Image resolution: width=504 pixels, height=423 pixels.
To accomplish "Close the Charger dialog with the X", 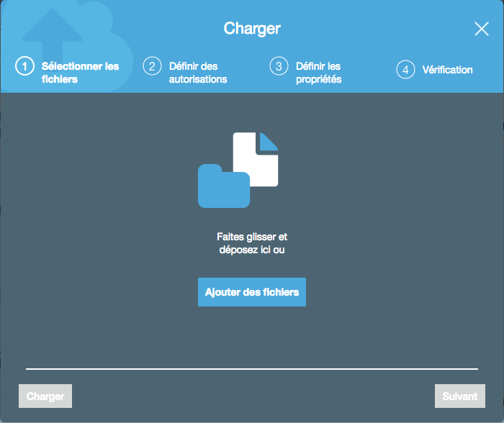I will click(481, 29).
